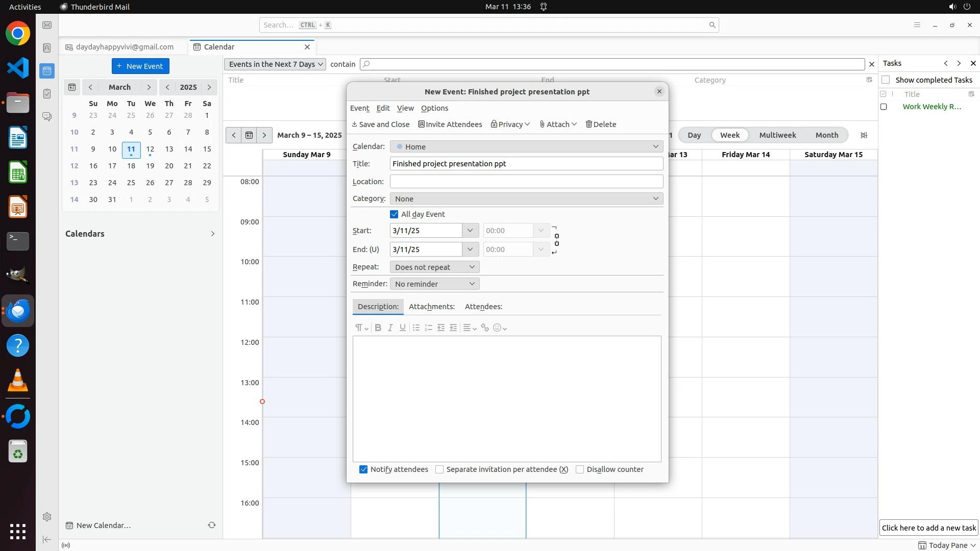Switch to the Attachments tab

431,307
